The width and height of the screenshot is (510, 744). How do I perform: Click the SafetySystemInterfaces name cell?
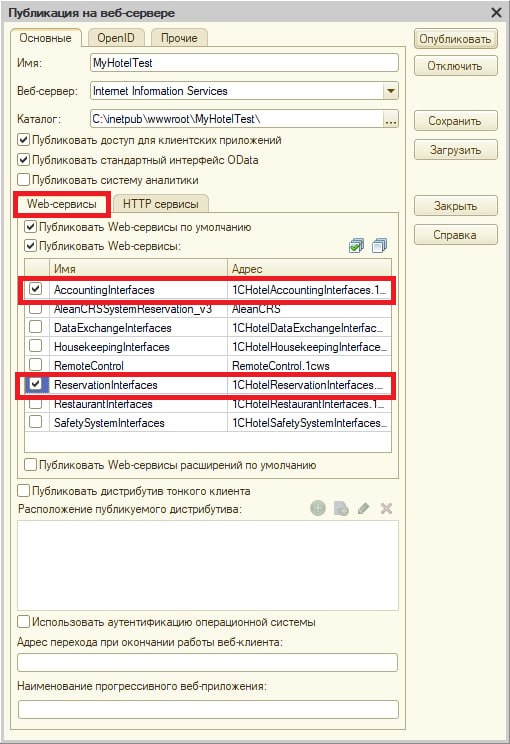(138, 423)
